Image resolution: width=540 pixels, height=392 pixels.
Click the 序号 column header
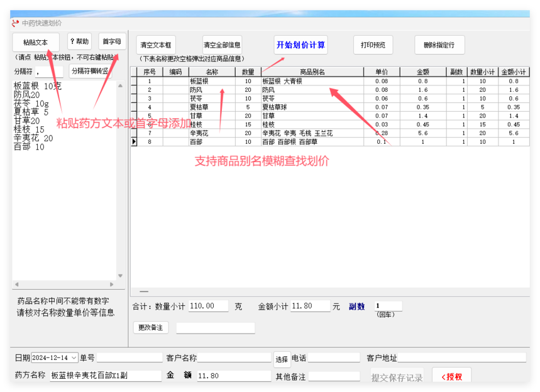pos(150,72)
